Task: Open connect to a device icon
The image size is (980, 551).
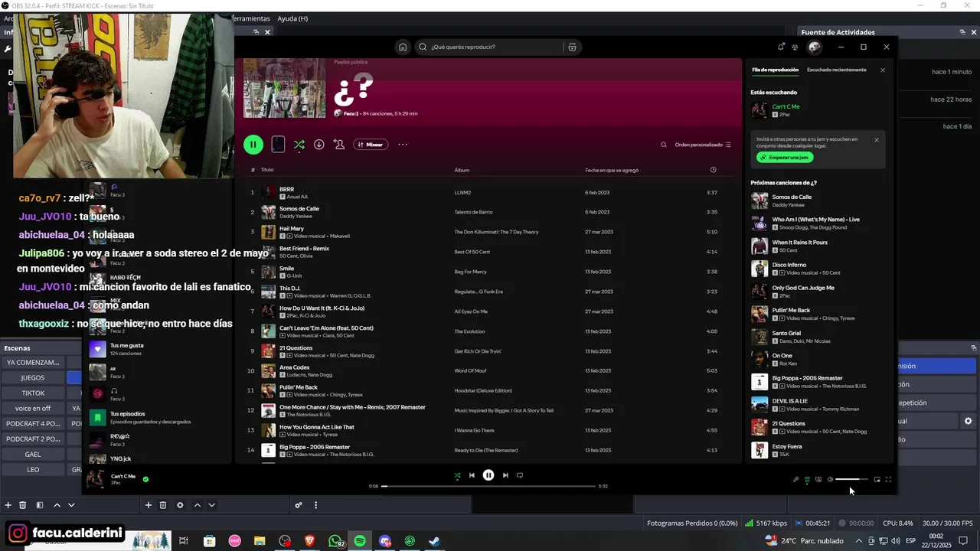Action: [818, 480]
